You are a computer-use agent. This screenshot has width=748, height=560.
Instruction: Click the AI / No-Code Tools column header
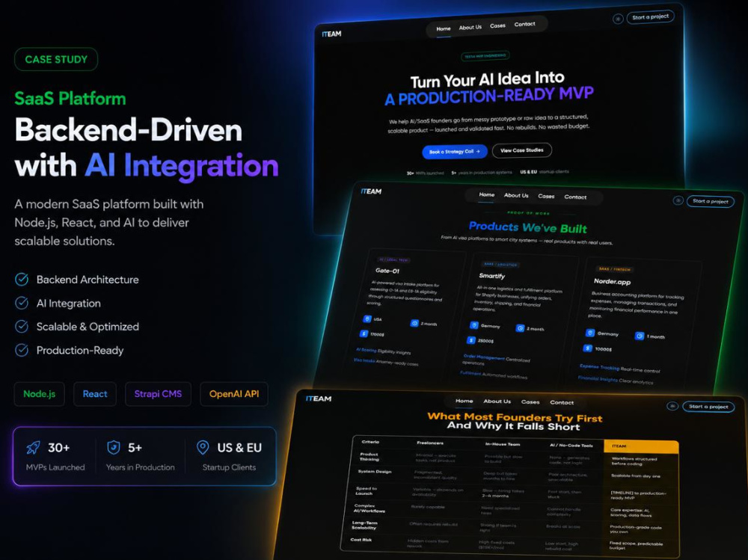[x=571, y=445]
